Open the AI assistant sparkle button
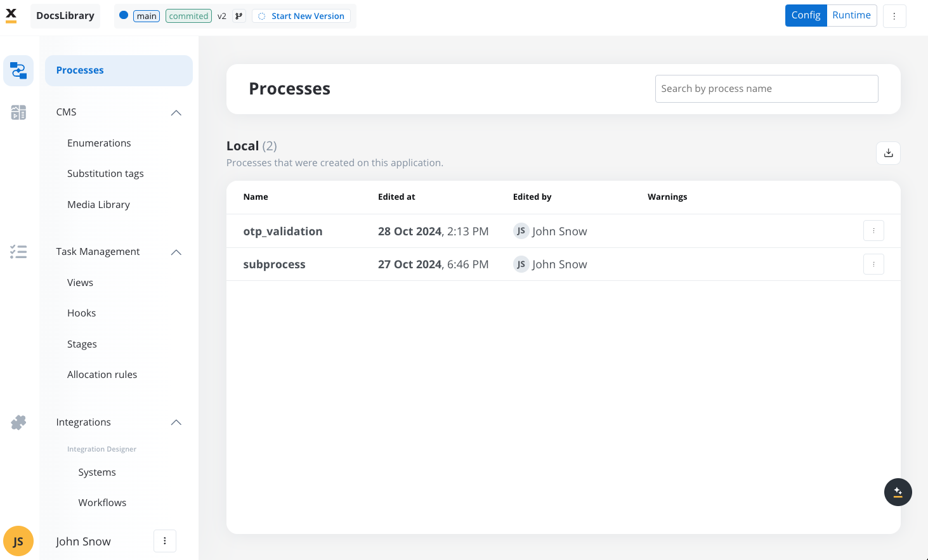This screenshot has width=928, height=560. coord(898,492)
